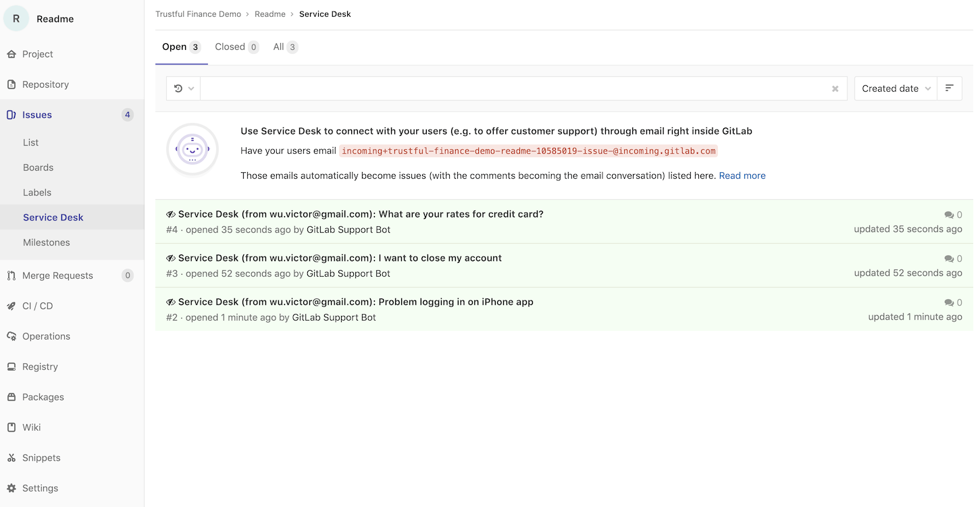Open the Project home icon in sidebar
The width and height of the screenshot is (980, 507).
tap(11, 54)
